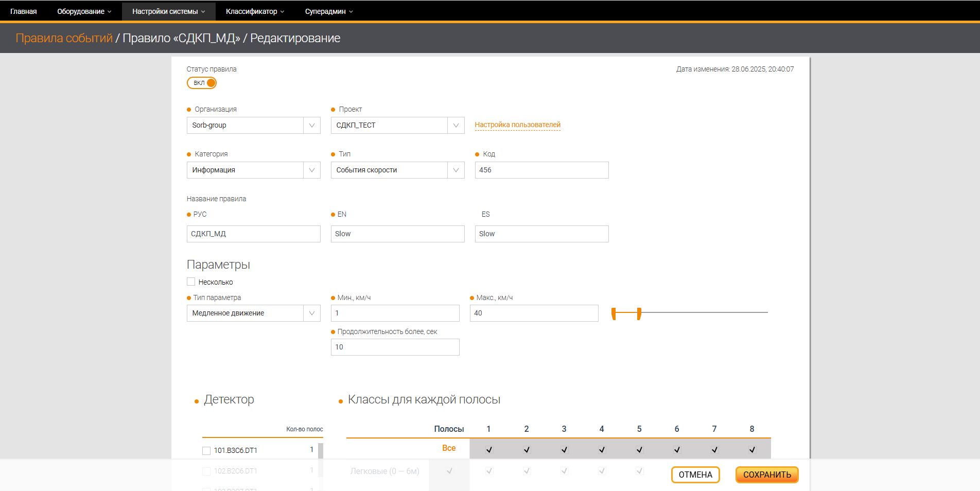Toggle lane 5 for Легковые class
980x491 pixels.
pyautogui.click(x=639, y=470)
